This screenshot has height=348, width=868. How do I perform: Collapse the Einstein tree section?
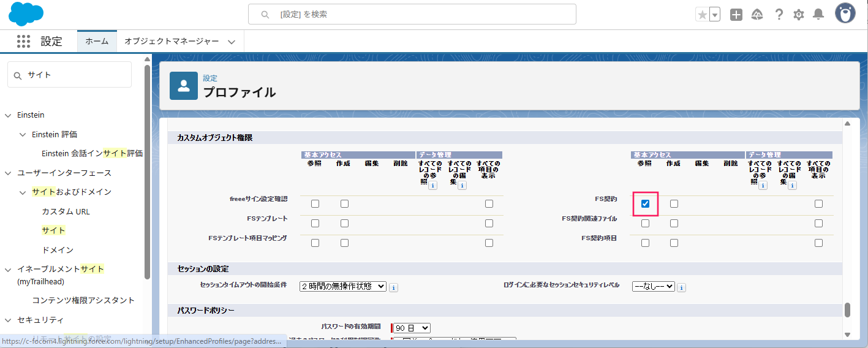pos(8,115)
